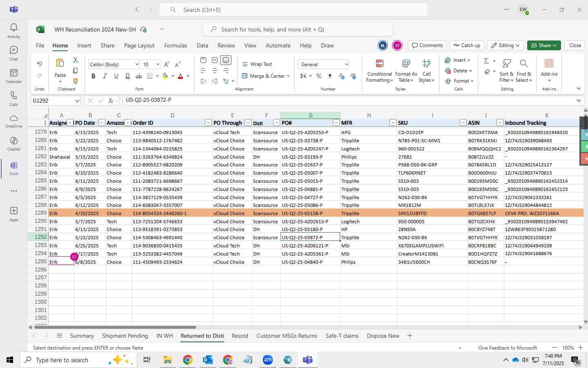Open Sort & Filter
The image size is (588, 368).
[506, 70]
